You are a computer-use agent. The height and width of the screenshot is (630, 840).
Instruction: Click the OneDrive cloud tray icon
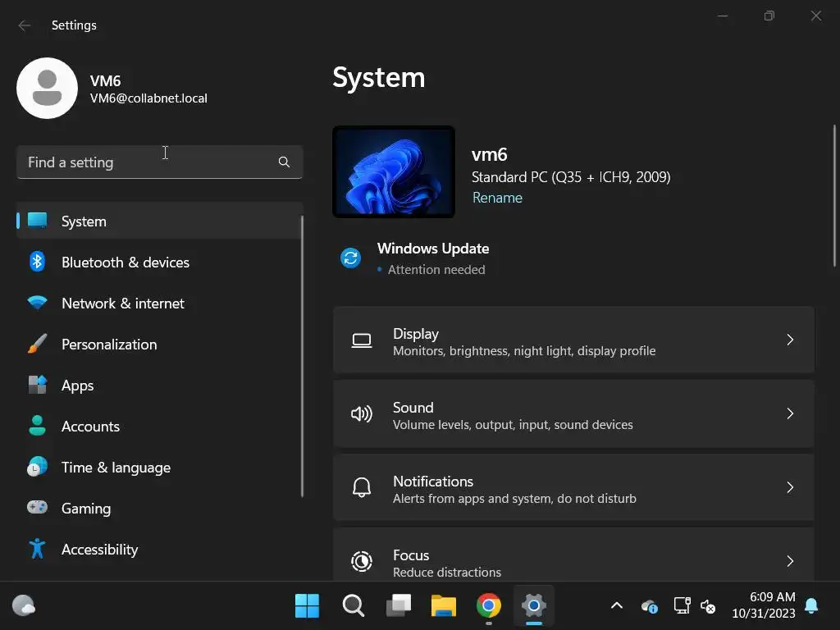point(650,606)
